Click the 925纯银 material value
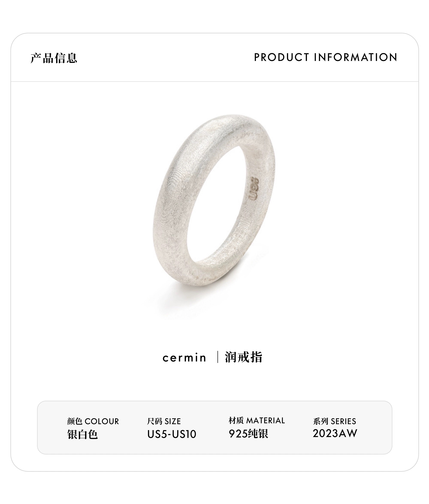 [248, 434]
